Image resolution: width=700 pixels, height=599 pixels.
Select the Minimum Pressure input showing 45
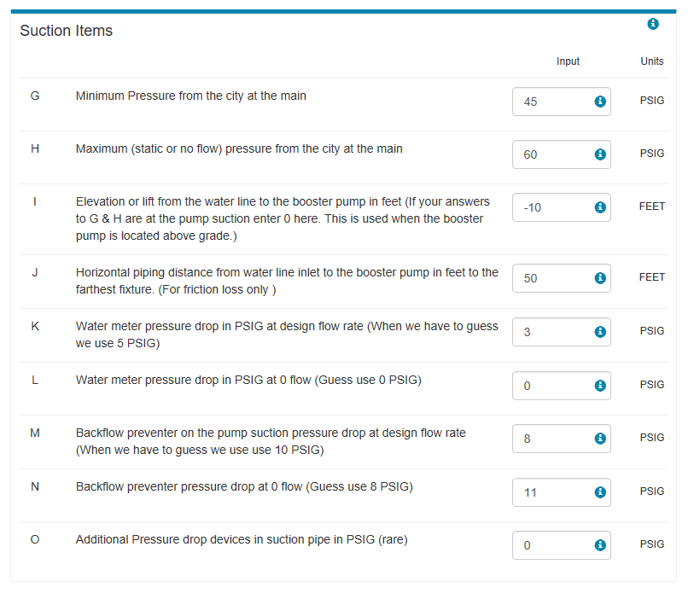click(561, 102)
